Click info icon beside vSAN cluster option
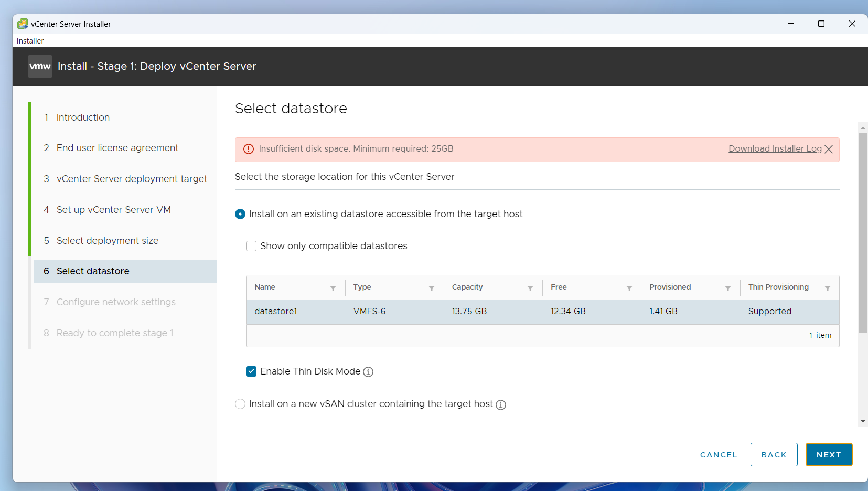868x491 pixels. pos(501,404)
